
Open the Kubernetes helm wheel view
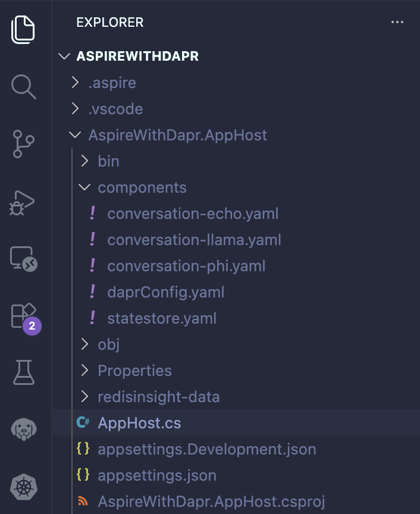[x=24, y=487]
